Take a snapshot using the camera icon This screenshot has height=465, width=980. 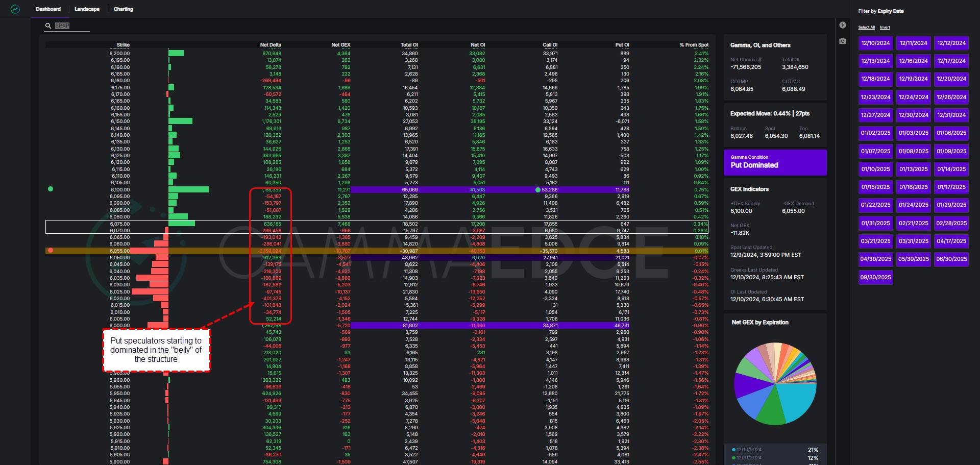point(843,41)
